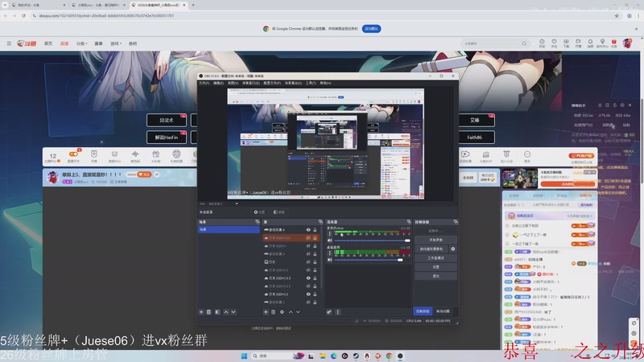Open virtual camera settings gear icon

[x=453, y=249]
